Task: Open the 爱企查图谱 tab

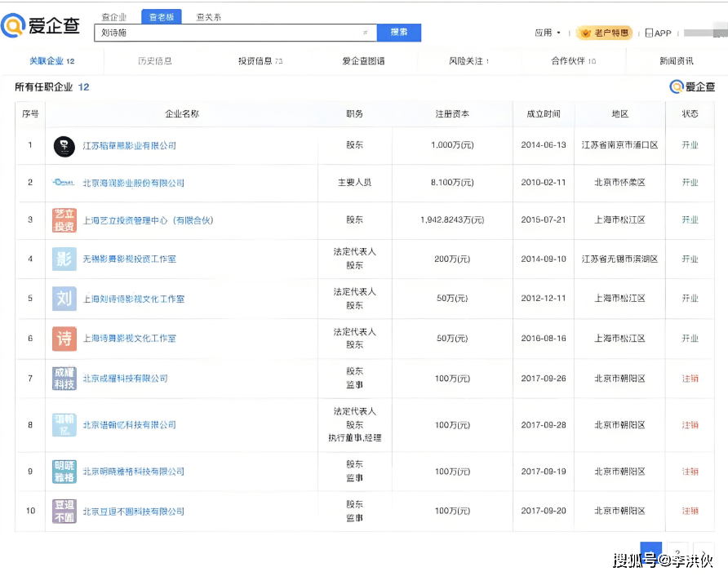Action: (x=363, y=61)
